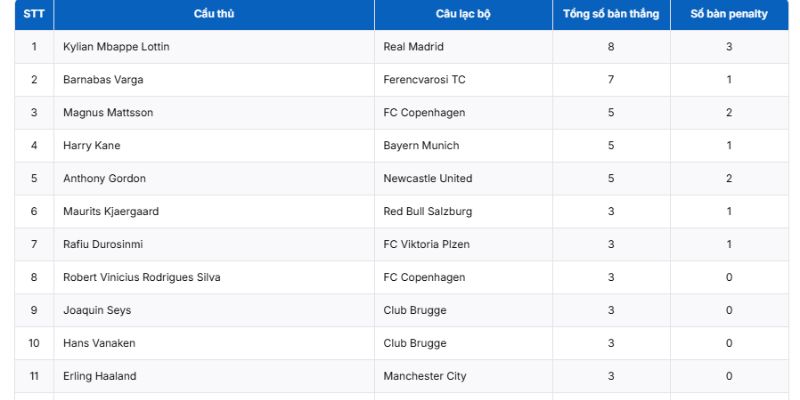Click the Magnus Mattsson row name
The height and width of the screenshot is (400, 800).
pyautogui.click(x=108, y=113)
